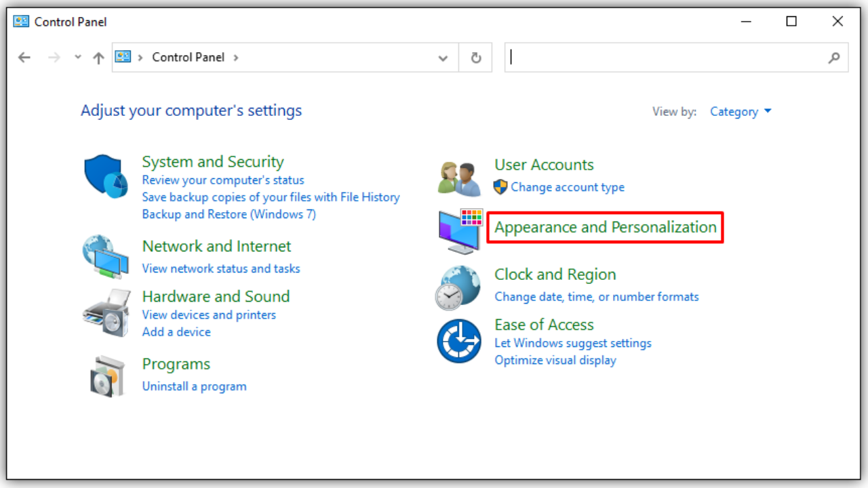Open Backup and Restore (Windows 7)
Viewport: 868px width, 488px height.
pyautogui.click(x=229, y=213)
